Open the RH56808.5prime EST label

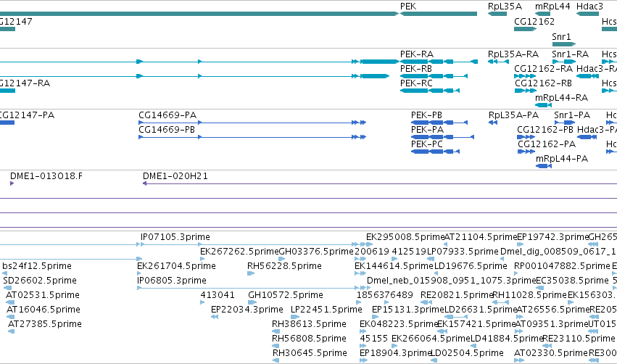309,339
